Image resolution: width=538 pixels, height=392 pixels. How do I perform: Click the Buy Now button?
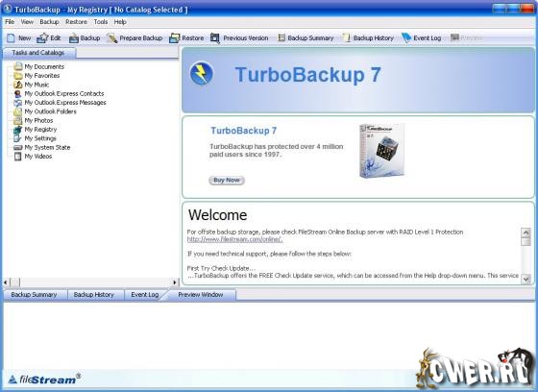click(227, 181)
